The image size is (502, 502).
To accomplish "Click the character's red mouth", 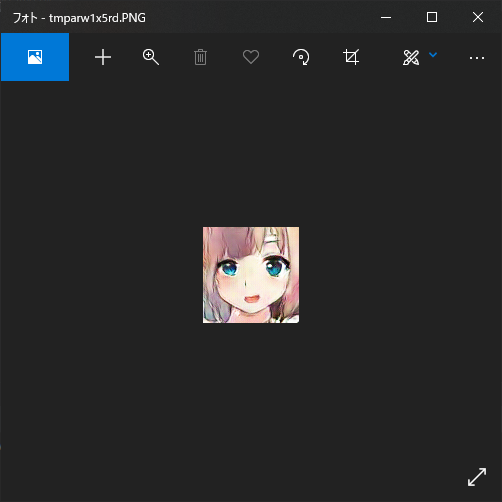I will point(251,298).
